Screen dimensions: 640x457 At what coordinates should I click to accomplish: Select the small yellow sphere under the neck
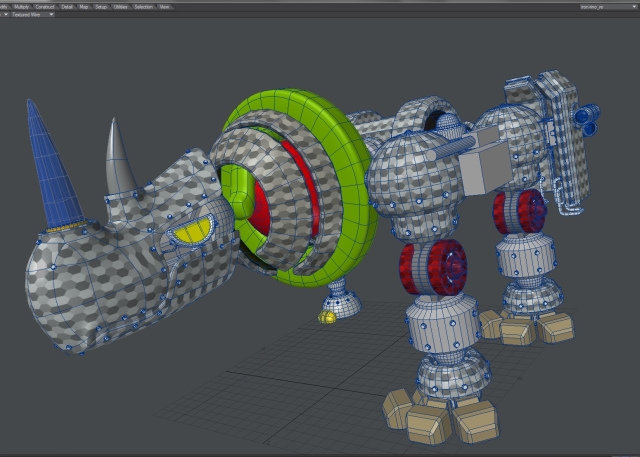tap(325, 318)
